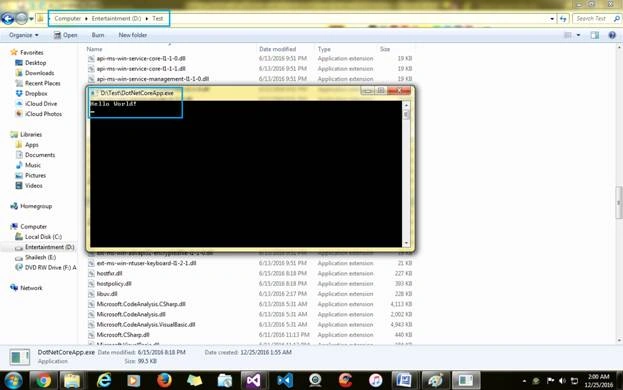The image size is (623, 390).
Task: Open Firefox from the taskbar
Action: click(164, 380)
